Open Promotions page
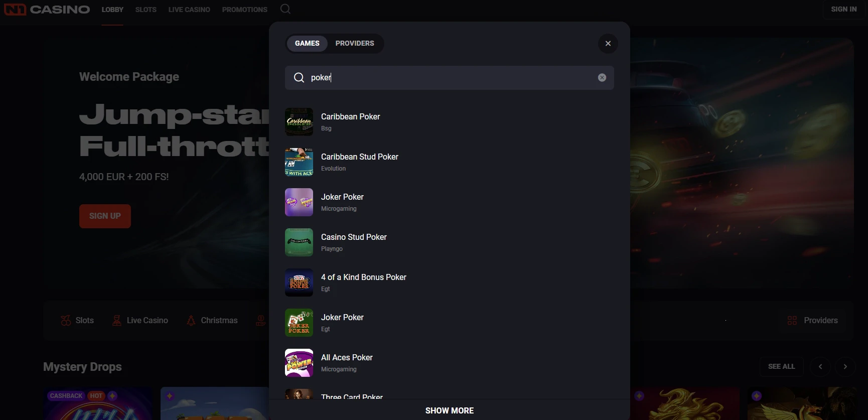 tap(245, 10)
